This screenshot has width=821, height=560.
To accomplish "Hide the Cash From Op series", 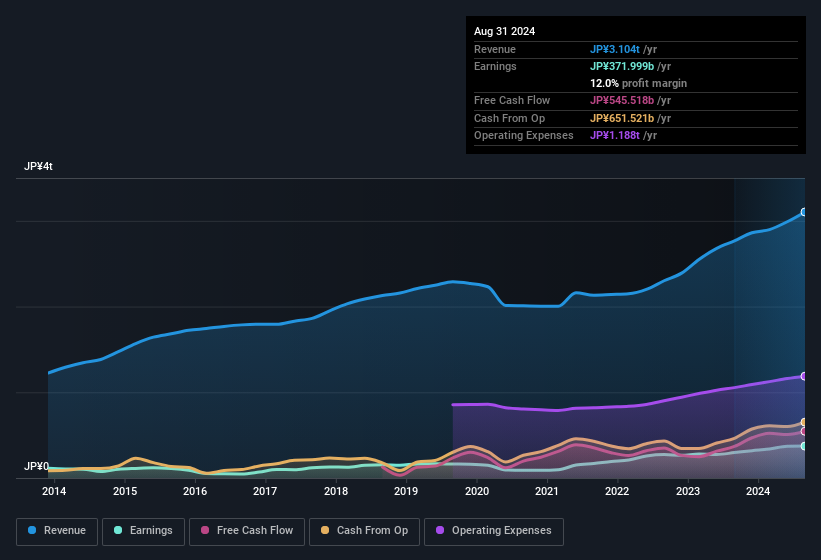I will 363,530.
